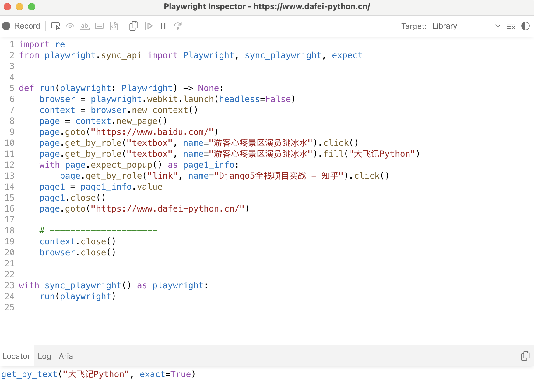Click line 5 def run definition
This screenshot has width=534, height=392.
(x=121, y=88)
